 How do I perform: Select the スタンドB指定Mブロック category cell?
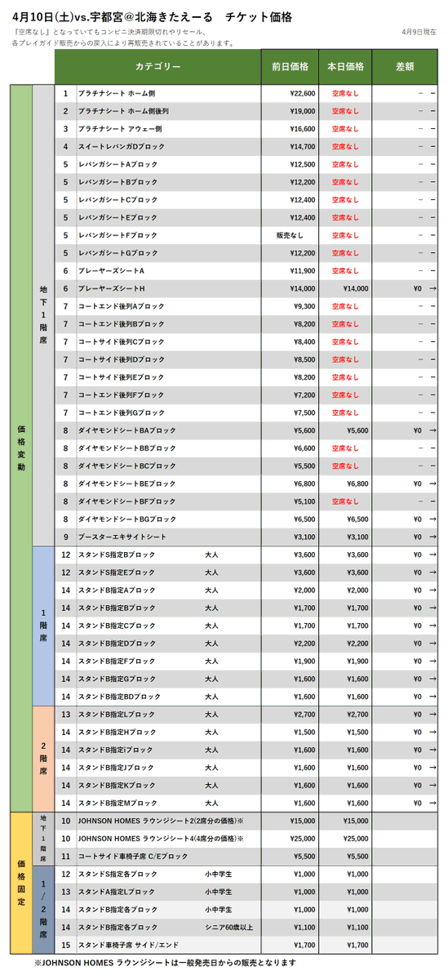169,803
